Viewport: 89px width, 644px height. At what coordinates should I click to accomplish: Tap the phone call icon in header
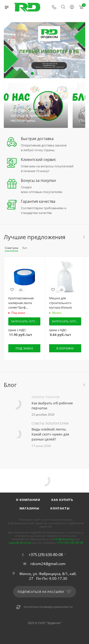[x=54, y=7]
